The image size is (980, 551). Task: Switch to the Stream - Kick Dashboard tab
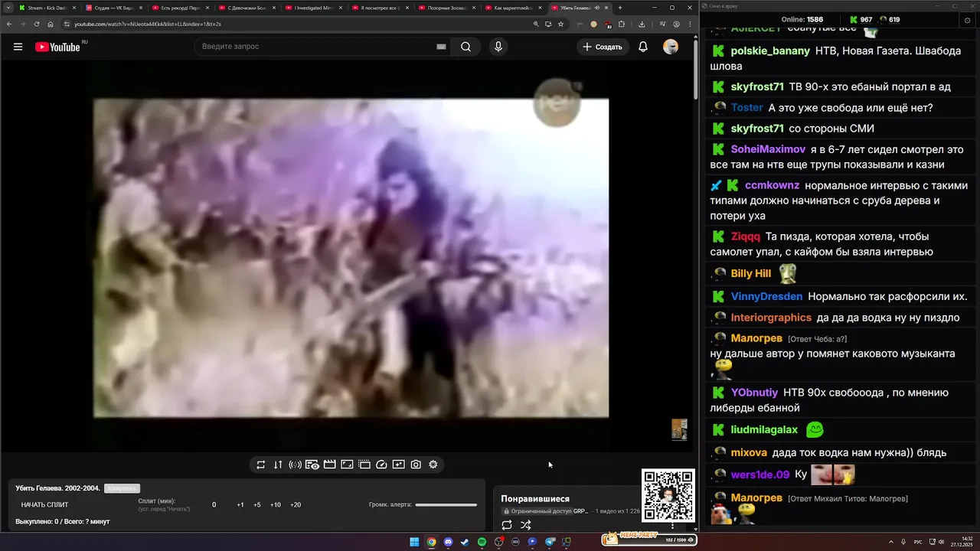tap(47, 8)
